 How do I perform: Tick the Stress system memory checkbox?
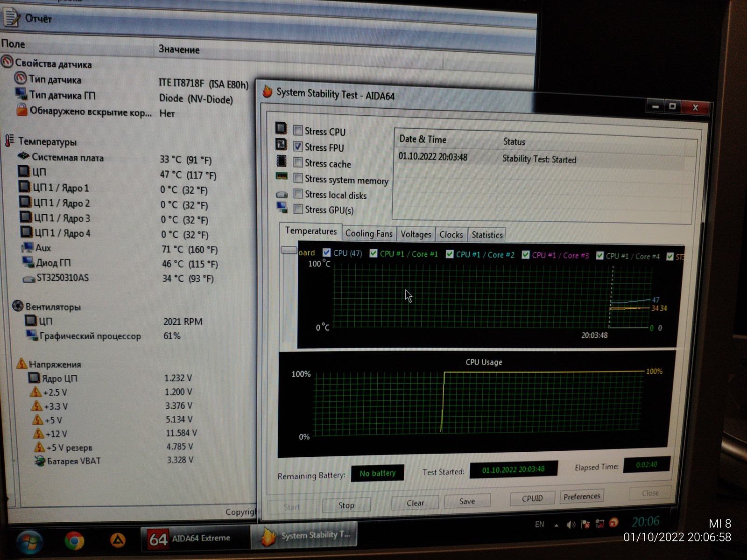(x=298, y=178)
